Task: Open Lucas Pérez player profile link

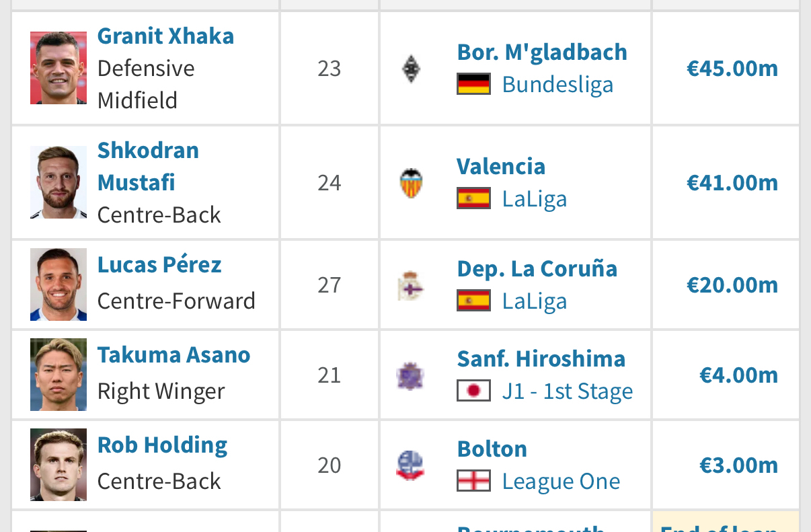Action: (x=159, y=265)
